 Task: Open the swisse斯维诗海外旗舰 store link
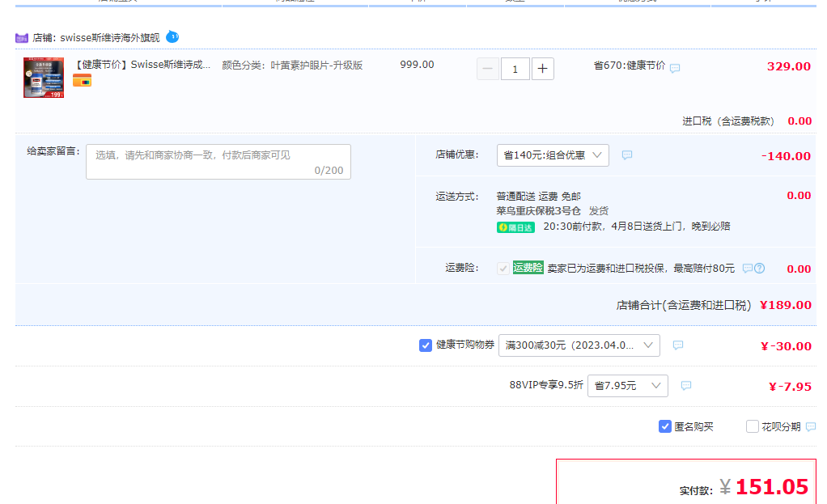pyautogui.click(x=110, y=38)
